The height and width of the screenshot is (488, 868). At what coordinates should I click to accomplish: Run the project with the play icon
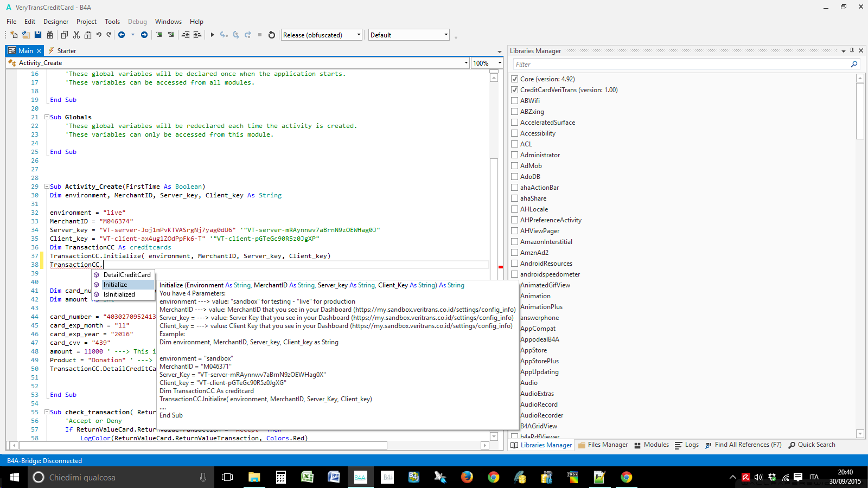click(213, 35)
